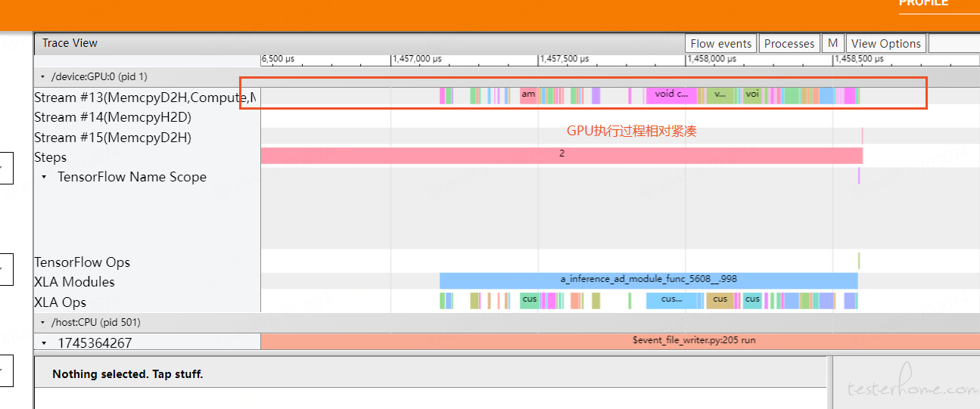Open View Options

tap(886, 44)
